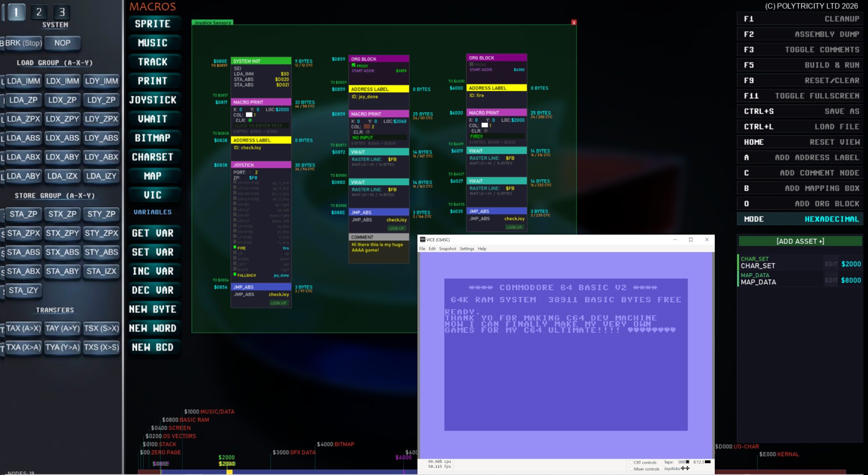Screen dimensions: 868x475
Task: Click the F2 ASSEMBLY DUMP shortcut
Action: [x=800, y=34]
